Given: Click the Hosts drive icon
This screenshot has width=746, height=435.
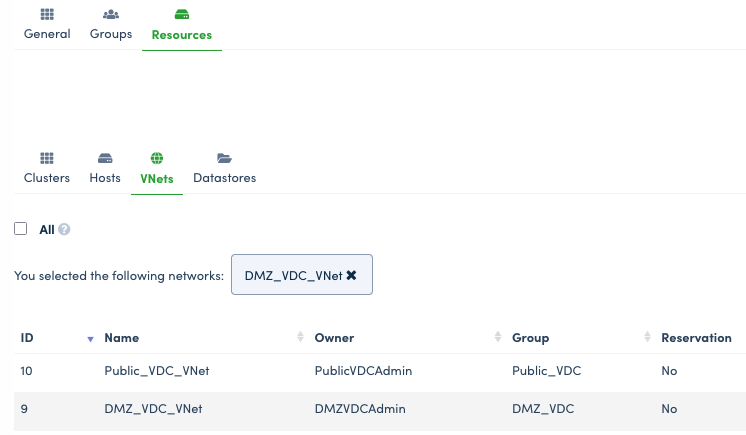Looking at the screenshot, I should 105,158.
